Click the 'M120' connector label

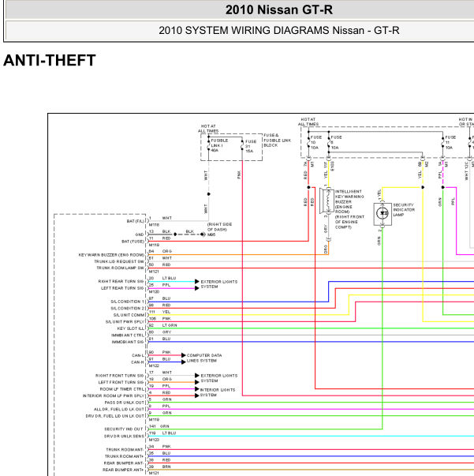point(154,292)
